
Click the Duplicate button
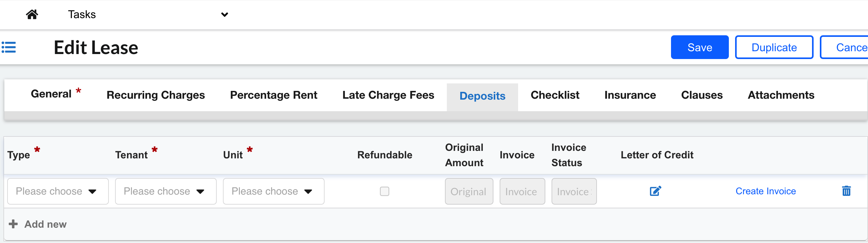tap(774, 47)
